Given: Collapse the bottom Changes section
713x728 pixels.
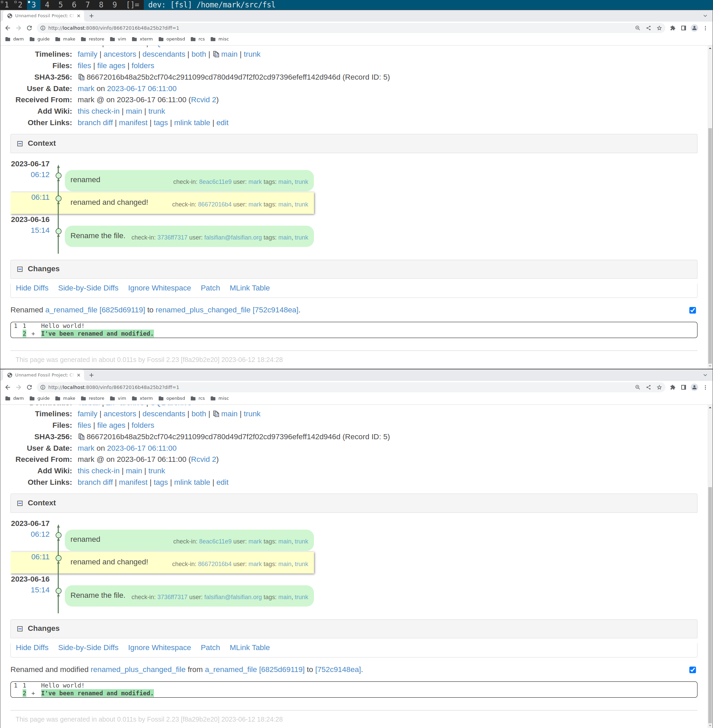Looking at the screenshot, I should tap(20, 629).
